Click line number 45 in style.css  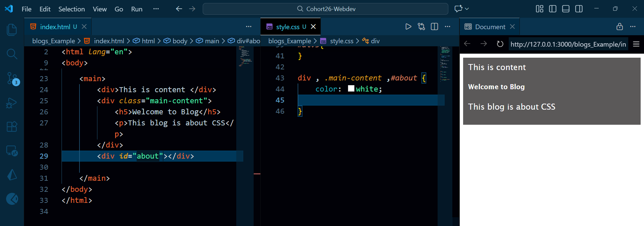pyautogui.click(x=280, y=100)
